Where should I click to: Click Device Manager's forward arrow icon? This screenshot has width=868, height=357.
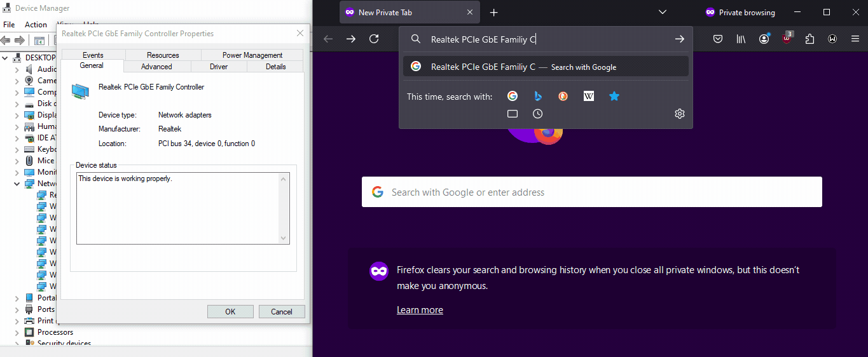pos(20,40)
